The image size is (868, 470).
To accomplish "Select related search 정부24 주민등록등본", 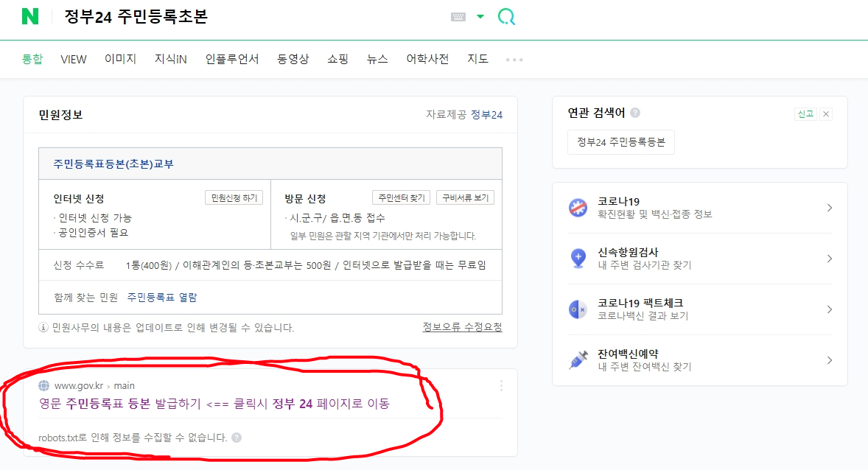I will click(x=621, y=142).
